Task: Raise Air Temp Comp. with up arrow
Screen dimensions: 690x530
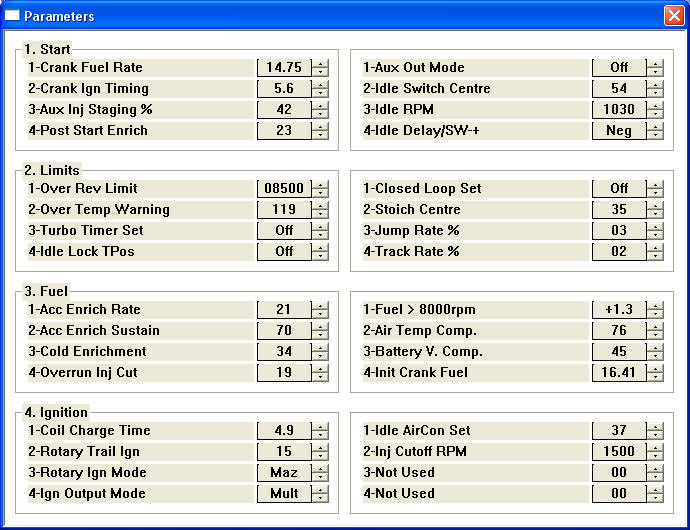Action: [x=655, y=326]
